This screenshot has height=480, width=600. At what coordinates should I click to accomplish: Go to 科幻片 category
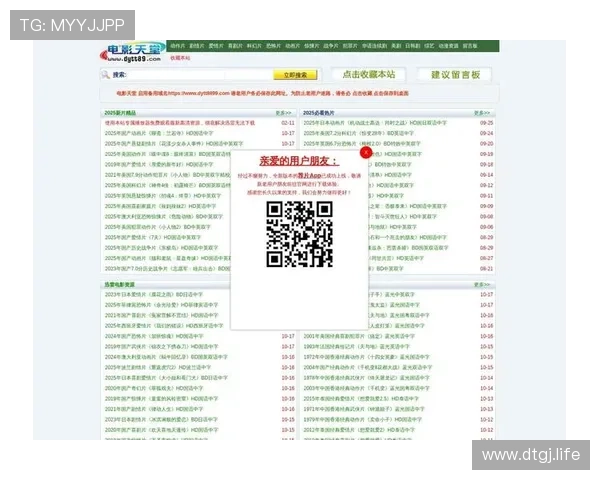(x=254, y=46)
